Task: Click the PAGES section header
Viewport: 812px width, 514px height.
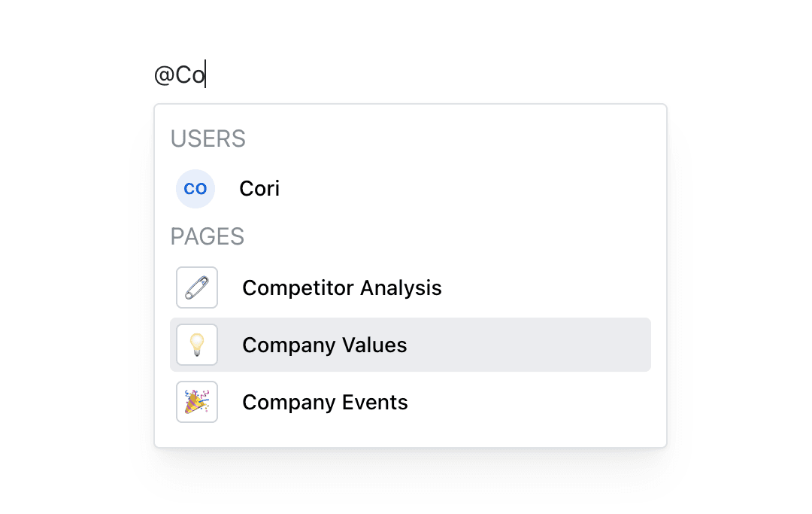Action: (208, 237)
